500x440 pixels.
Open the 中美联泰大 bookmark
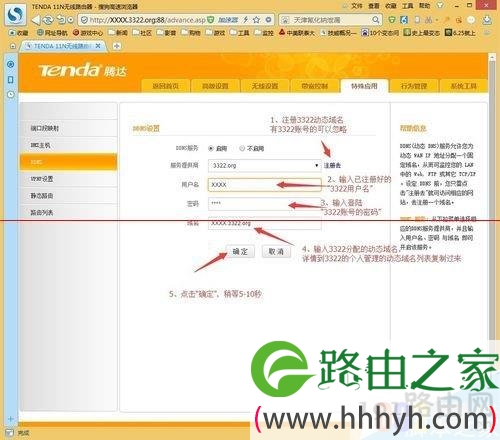(297, 33)
